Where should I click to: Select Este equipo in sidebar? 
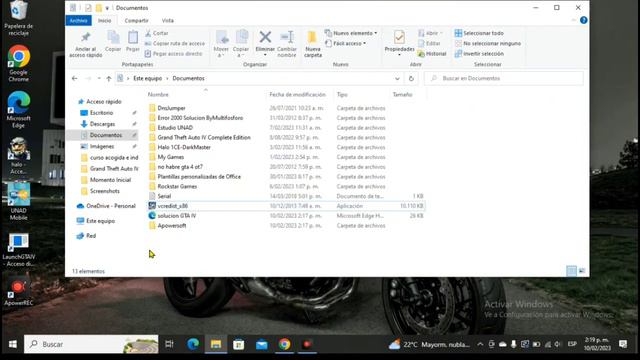[x=100, y=221]
